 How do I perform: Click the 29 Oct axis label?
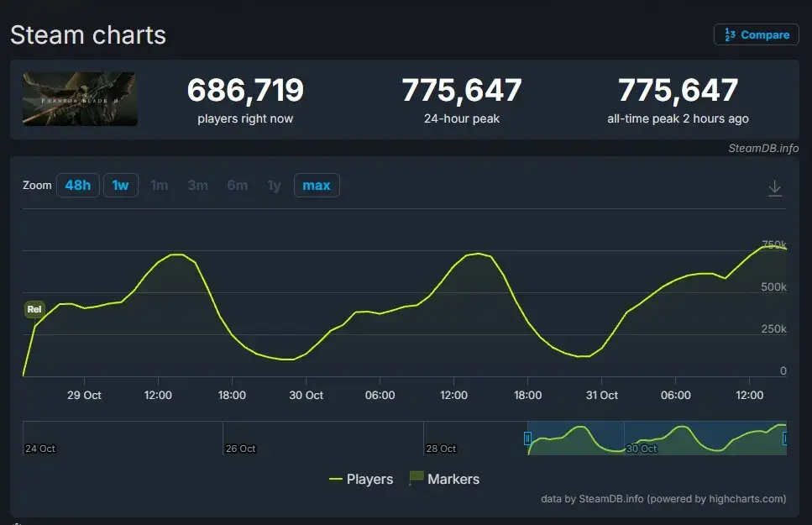pos(84,395)
